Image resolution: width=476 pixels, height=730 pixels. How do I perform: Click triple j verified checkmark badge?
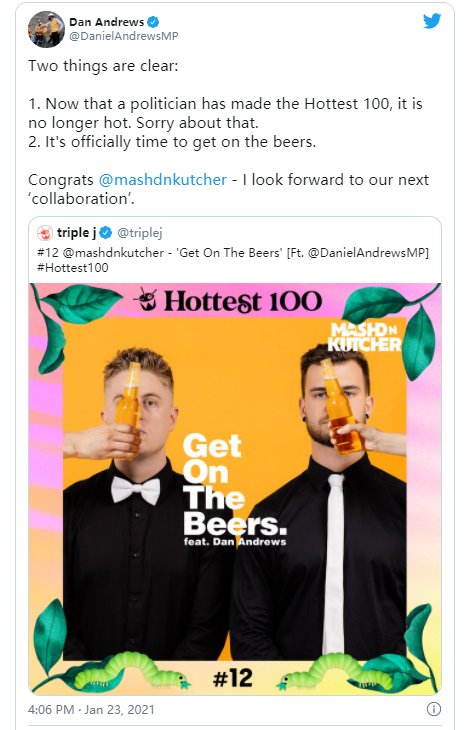pyautogui.click(x=106, y=232)
